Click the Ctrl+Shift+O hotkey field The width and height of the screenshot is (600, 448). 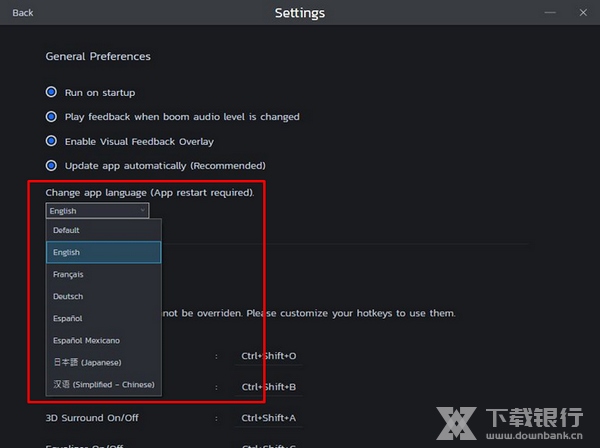(x=268, y=356)
